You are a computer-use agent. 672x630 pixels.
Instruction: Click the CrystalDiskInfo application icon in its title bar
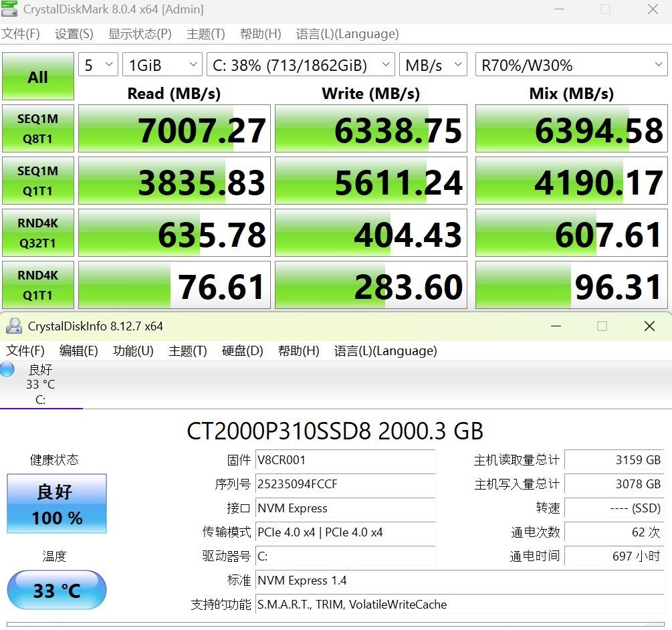pyautogui.click(x=15, y=326)
